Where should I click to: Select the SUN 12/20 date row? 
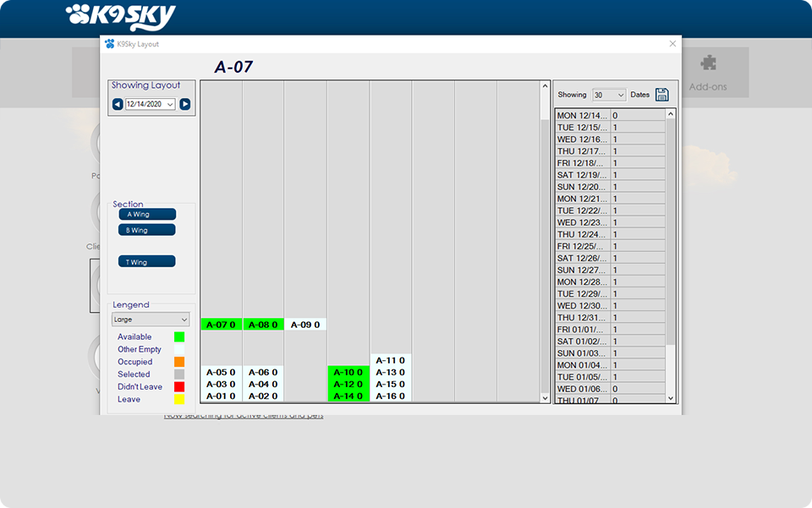coord(610,187)
